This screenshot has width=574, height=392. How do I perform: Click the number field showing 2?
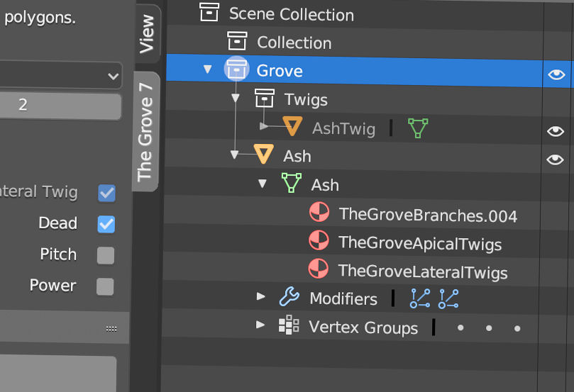60,106
